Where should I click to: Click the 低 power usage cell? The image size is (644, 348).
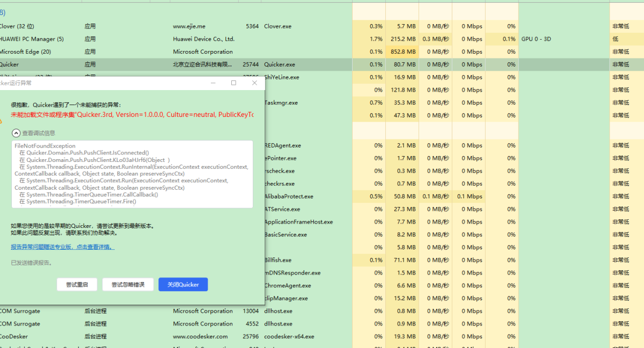(615, 39)
